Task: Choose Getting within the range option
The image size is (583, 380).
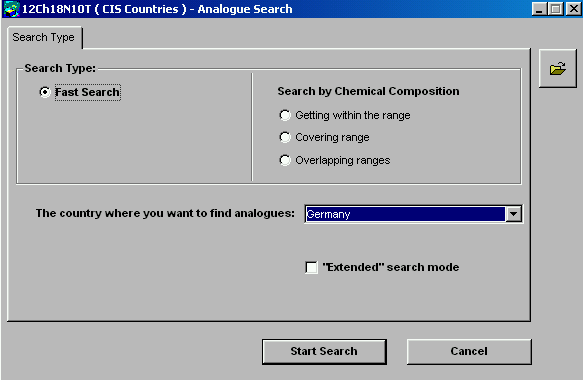Action: [x=285, y=115]
